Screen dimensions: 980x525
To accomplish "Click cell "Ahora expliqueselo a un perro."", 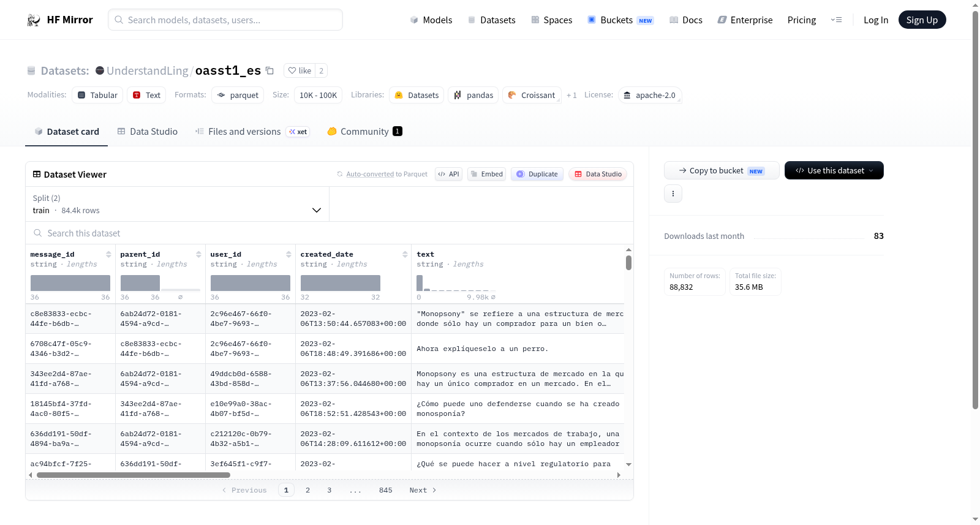I will click(483, 349).
